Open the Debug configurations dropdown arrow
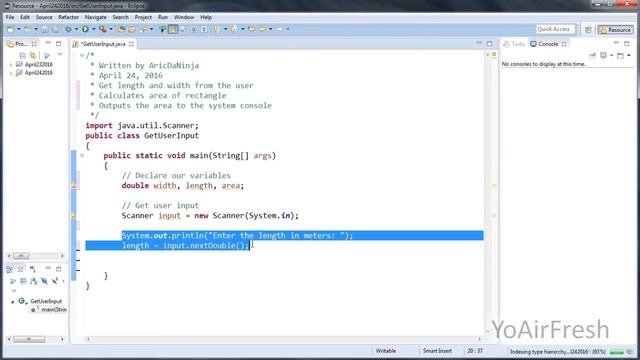The height and width of the screenshot is (360, 640). pyautogui.click(x=76, y=29)
